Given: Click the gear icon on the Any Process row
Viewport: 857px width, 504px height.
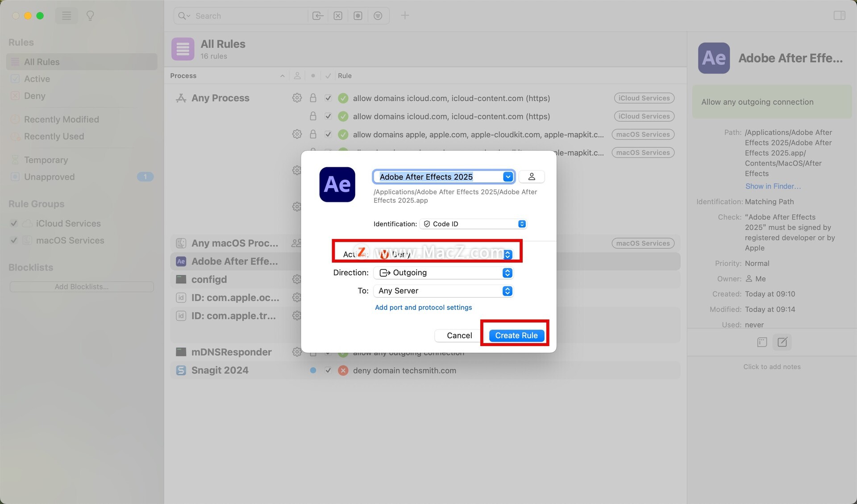Looking at the screenshot, I should pyautogui.click(x=297, y=98).
